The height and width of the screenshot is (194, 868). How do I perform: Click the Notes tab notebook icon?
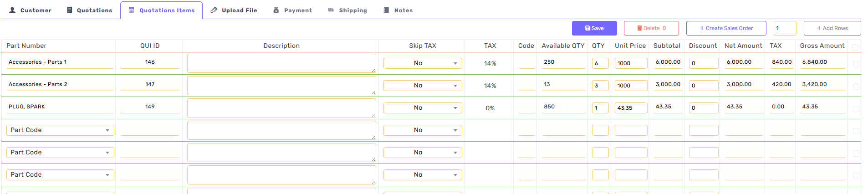coord(386,10)
